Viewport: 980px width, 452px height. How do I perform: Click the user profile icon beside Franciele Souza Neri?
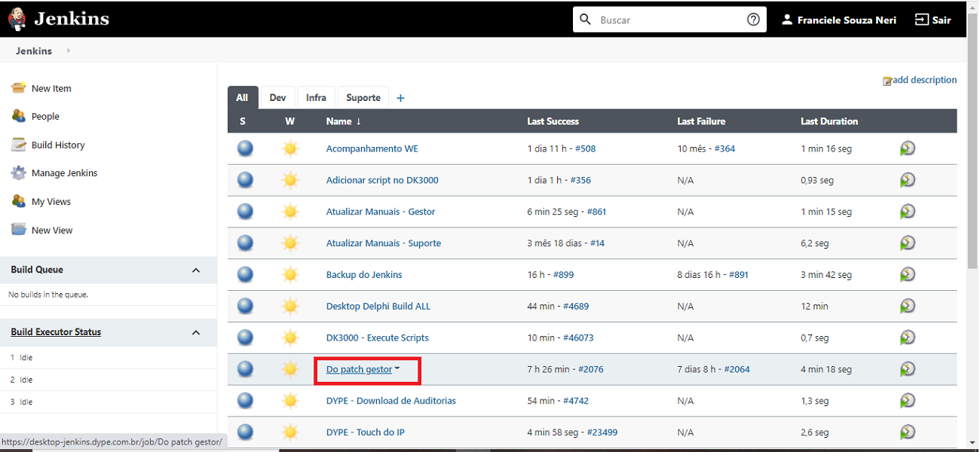[787, 20]
